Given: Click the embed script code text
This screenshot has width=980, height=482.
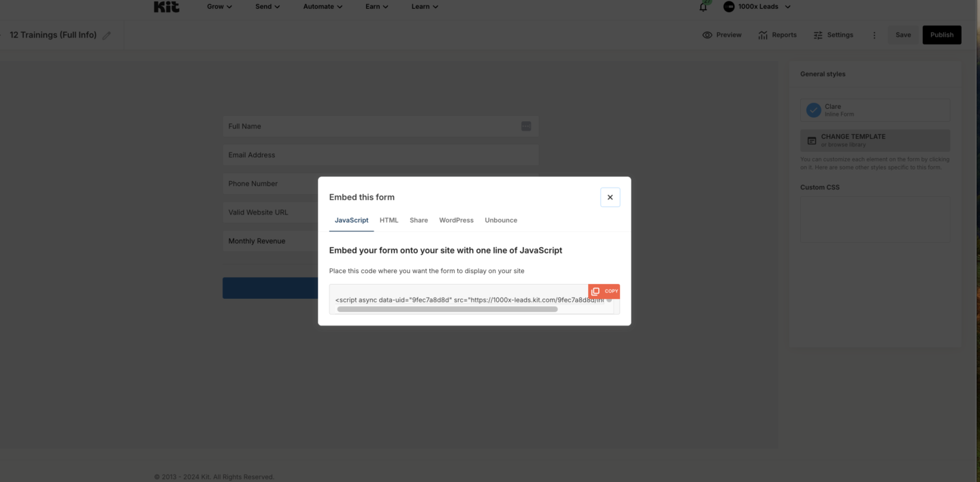Looking at the screenshot, I should [470, 300].
